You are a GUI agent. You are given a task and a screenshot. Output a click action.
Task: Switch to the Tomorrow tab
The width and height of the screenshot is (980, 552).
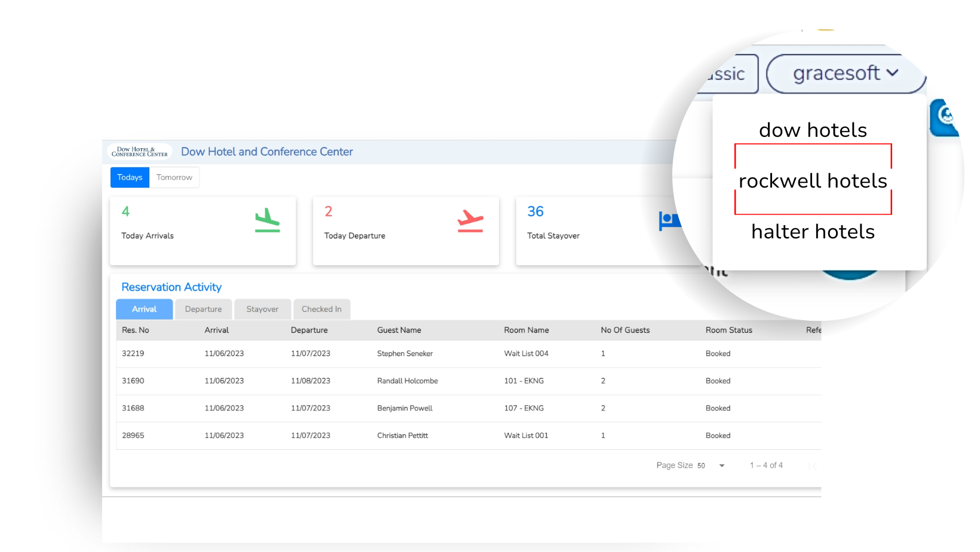coord(174,177)
